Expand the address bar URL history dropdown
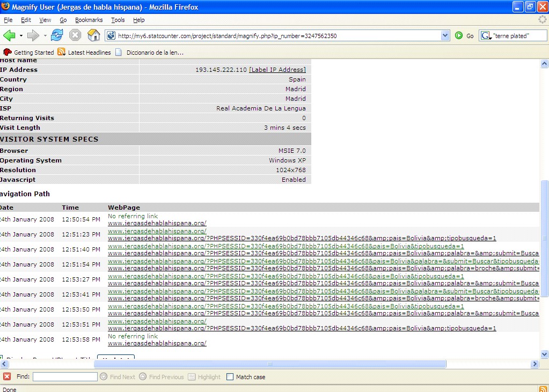 445,35
